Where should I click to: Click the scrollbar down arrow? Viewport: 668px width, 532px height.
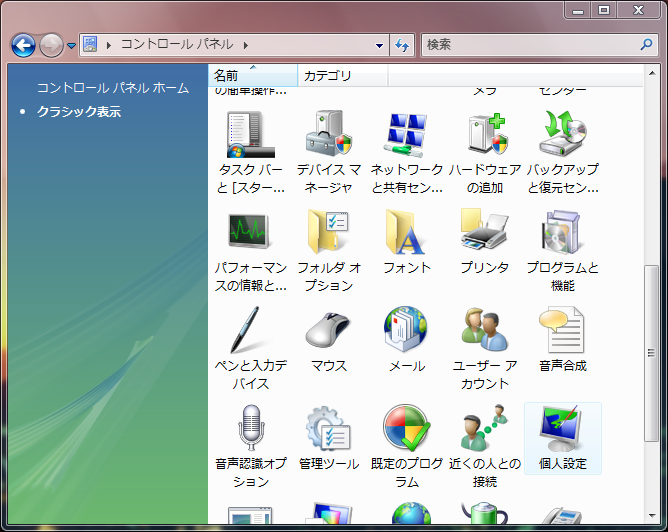[x=652, y=516]
